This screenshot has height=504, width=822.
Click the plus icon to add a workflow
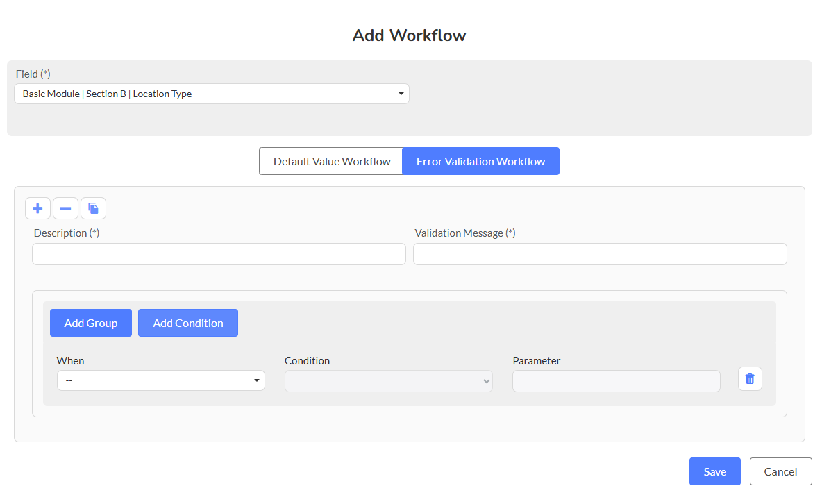click(x=37, y=208)
